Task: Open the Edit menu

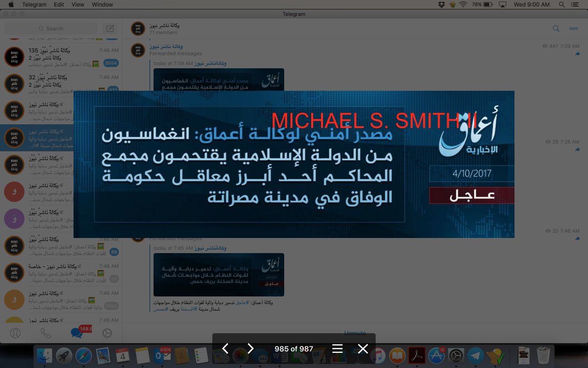Action: 59,4
